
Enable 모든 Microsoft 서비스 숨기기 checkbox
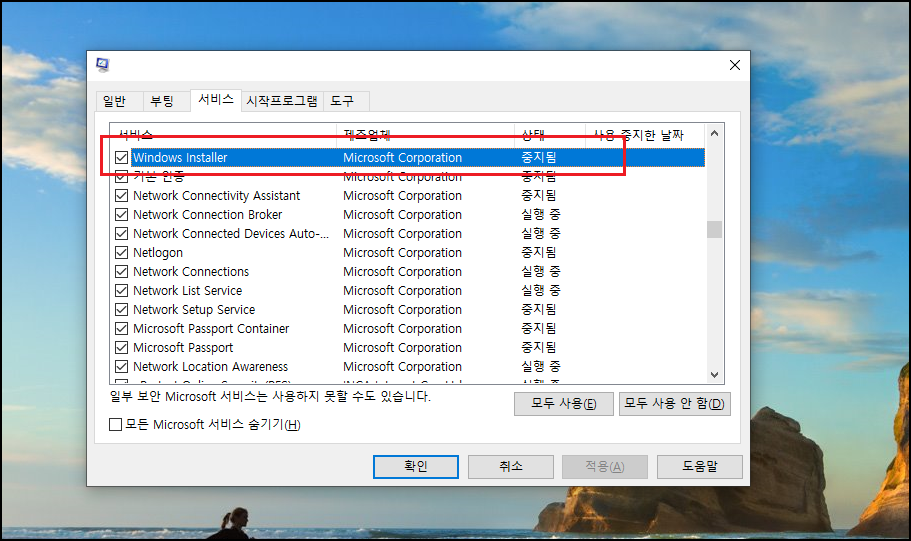(x=116, y=424)
